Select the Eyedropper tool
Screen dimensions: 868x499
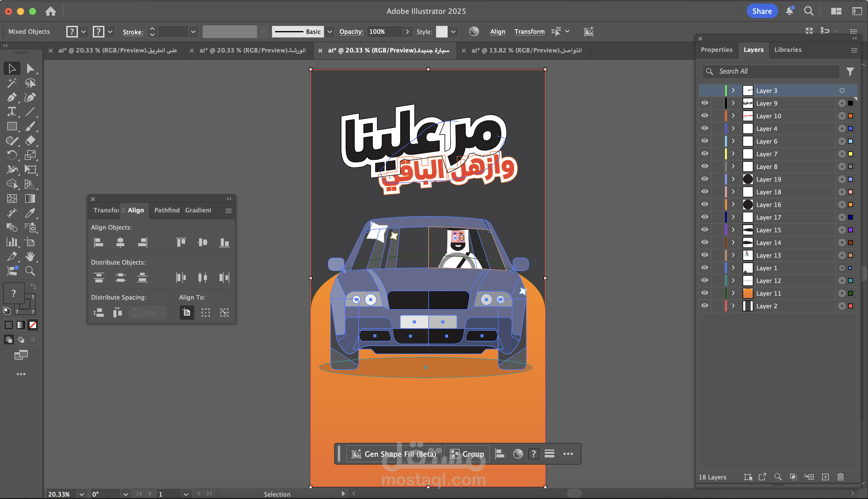pyautogui.click(x=30, y=213)
